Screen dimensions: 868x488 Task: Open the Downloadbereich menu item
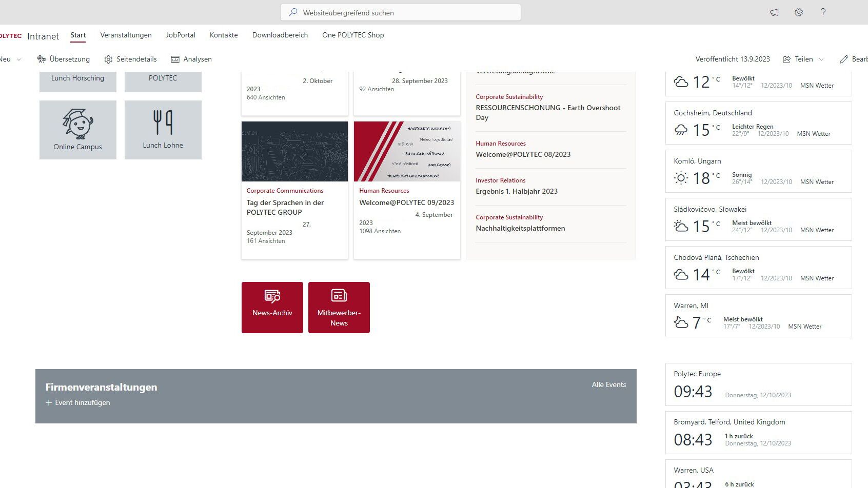coord(280,35)
